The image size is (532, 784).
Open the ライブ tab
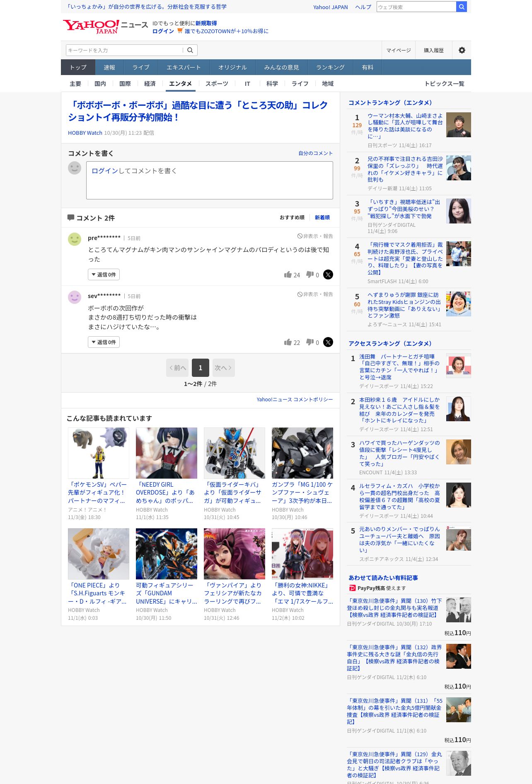pyautogui.click(x=141, y=67)
